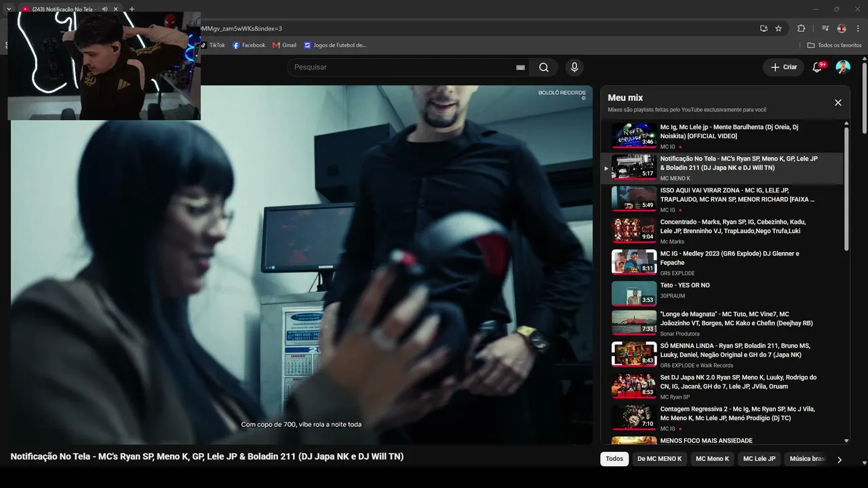Screen dimensions: 868x488
Task: Play Set DJ Japa NK 2.0 thumbnail
Action: coord(634,386)
